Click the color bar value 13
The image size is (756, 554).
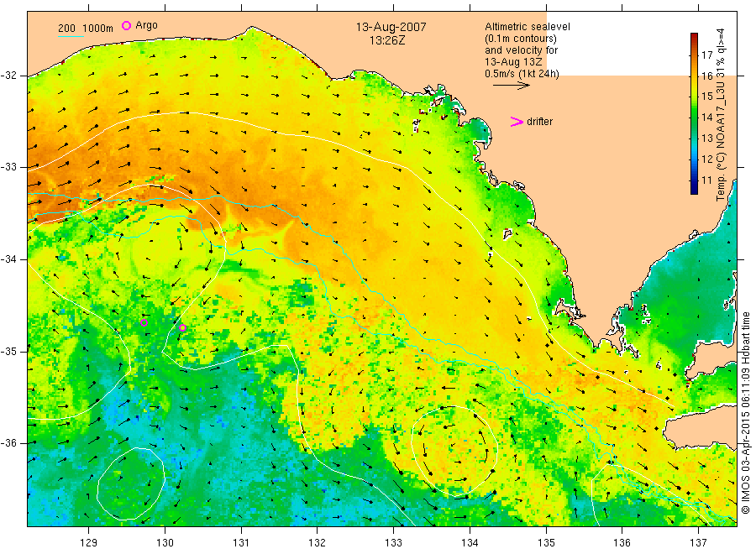706,138
